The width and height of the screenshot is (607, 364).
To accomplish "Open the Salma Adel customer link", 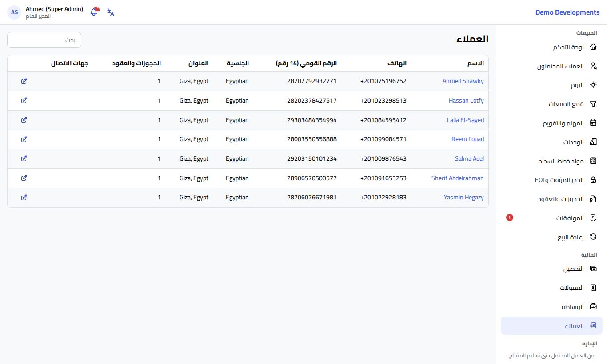I will coord(469,158).
